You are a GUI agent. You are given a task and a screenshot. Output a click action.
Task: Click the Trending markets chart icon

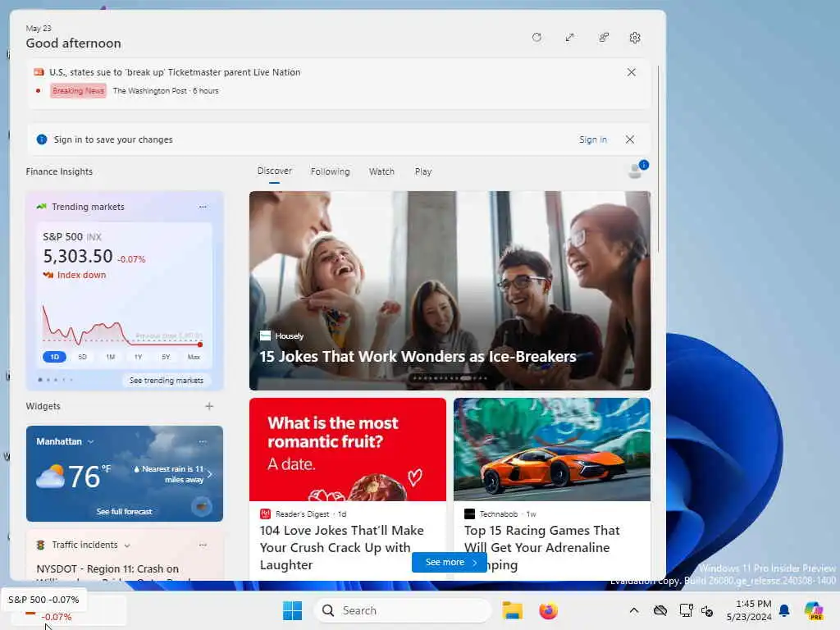[x=41, y=207]
